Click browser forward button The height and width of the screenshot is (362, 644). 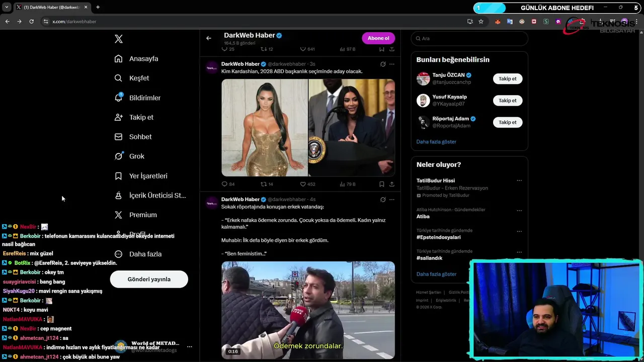tap(19, 22)
